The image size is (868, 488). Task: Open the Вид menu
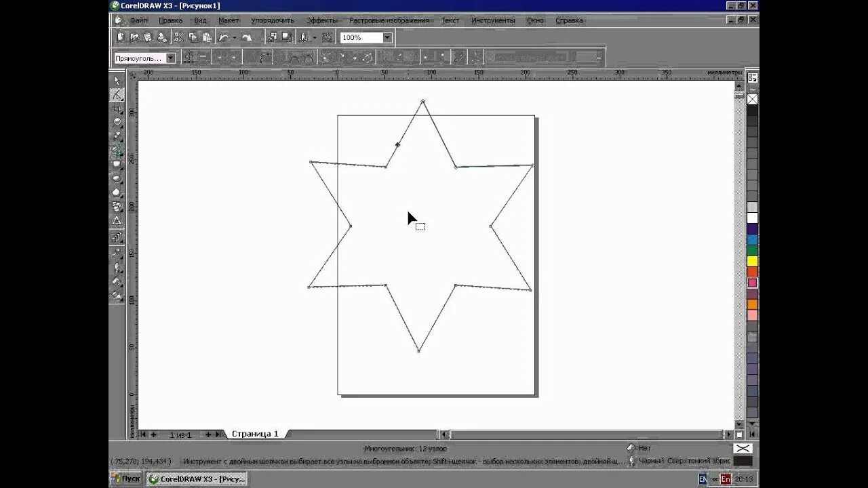(x=201, y=20)
